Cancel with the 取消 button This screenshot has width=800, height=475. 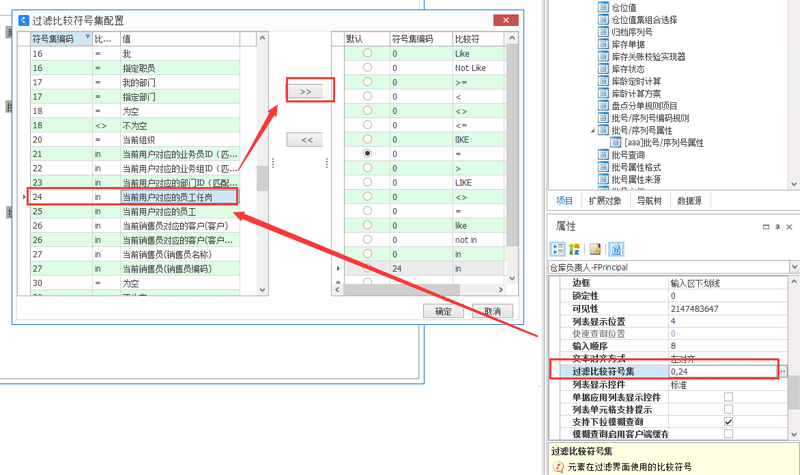tap(492, 311)
